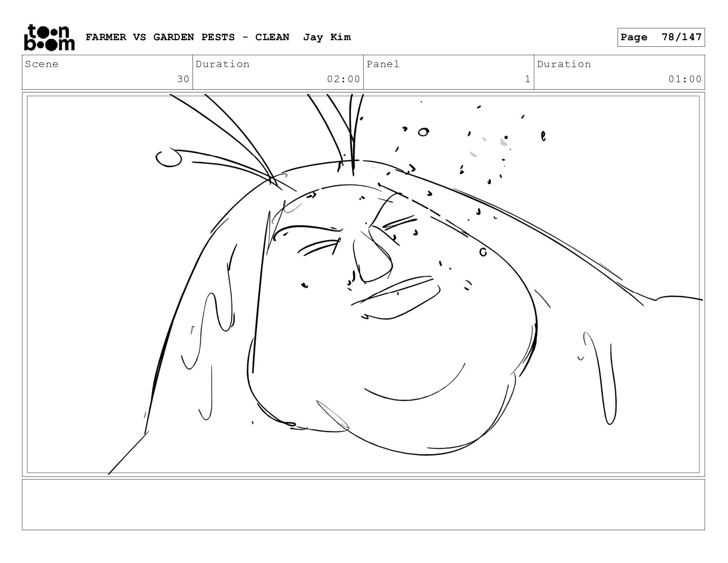The width and height of the screenshot is (728, 563).
Task: Click the scene number '30'
Action: 183,79
